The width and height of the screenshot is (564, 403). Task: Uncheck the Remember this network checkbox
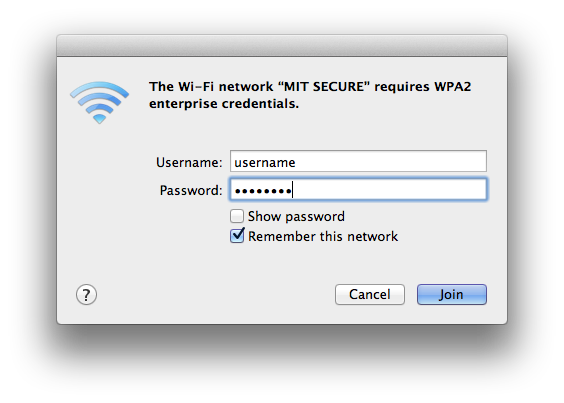pyautogui.click(x=237, y=236)
